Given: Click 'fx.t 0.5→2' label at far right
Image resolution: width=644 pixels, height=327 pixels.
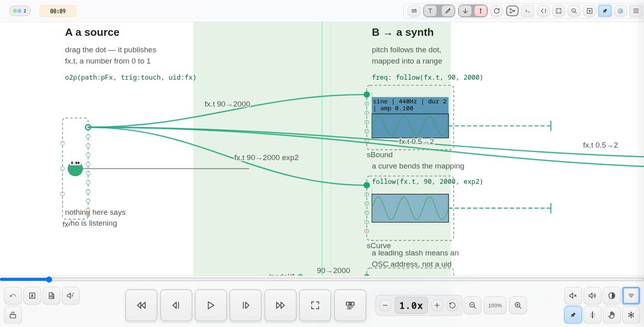Looking at the screenshot, I should [600, 145].
